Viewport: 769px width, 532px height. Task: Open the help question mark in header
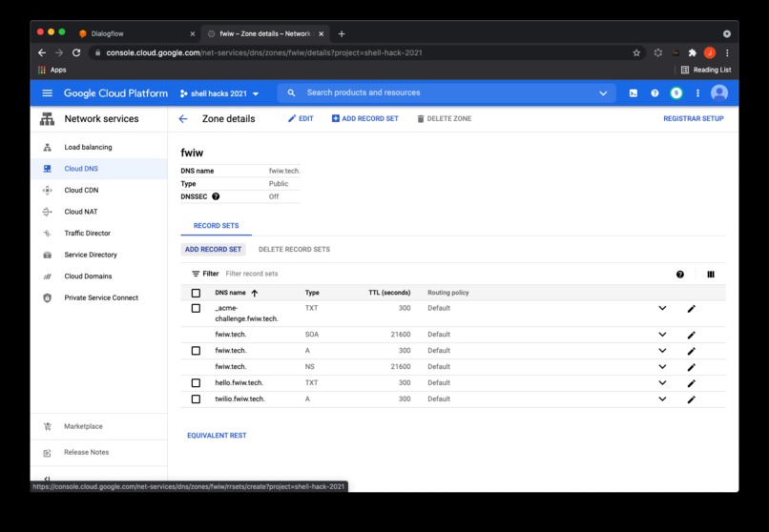tap(655, 93)
